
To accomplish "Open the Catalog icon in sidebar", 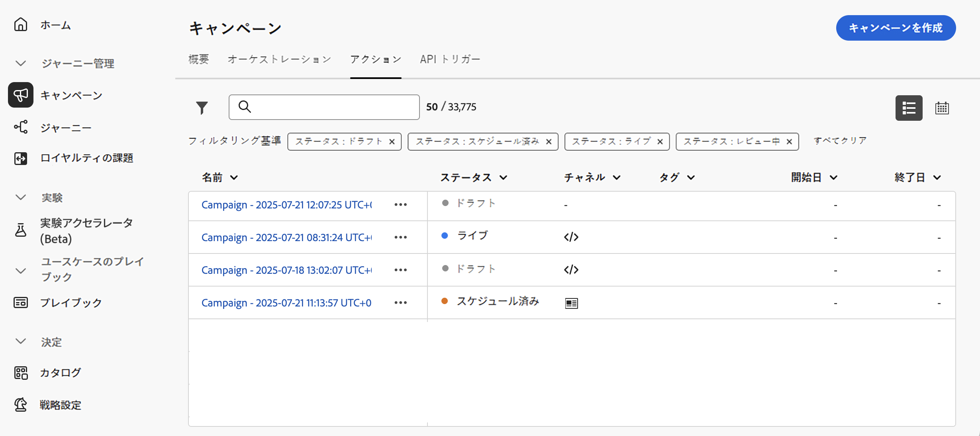I will [x=21, y=373].
